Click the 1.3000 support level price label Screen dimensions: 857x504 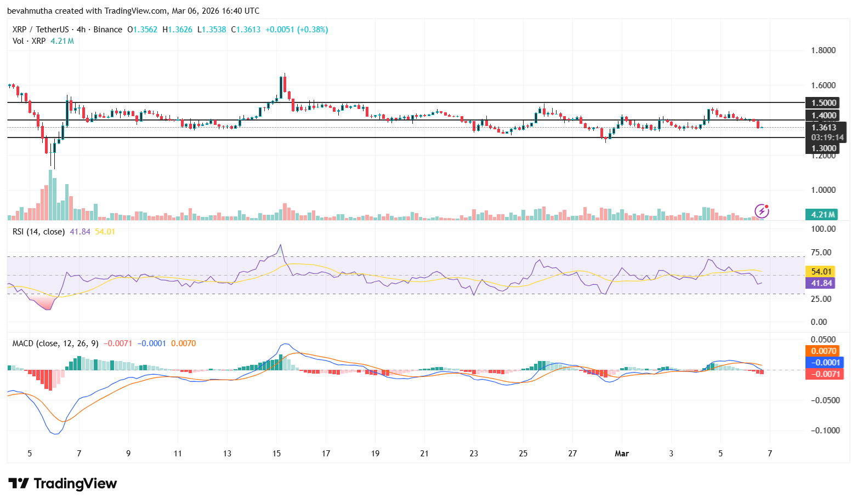coord(822,149)
